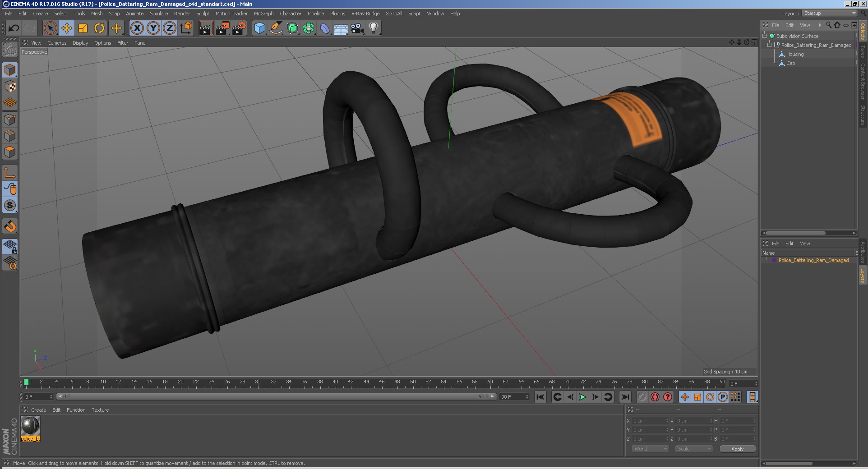Screen dimensions: 868x469
Task: Select the Live Selection tool
Action: click(x=50, y=28)
